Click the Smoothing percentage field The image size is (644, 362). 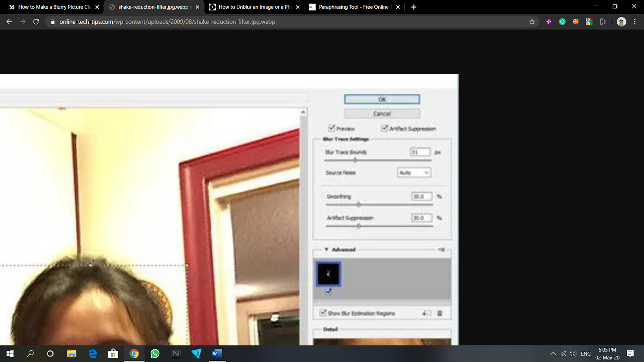pyautogui.click(x=422, y=196)
